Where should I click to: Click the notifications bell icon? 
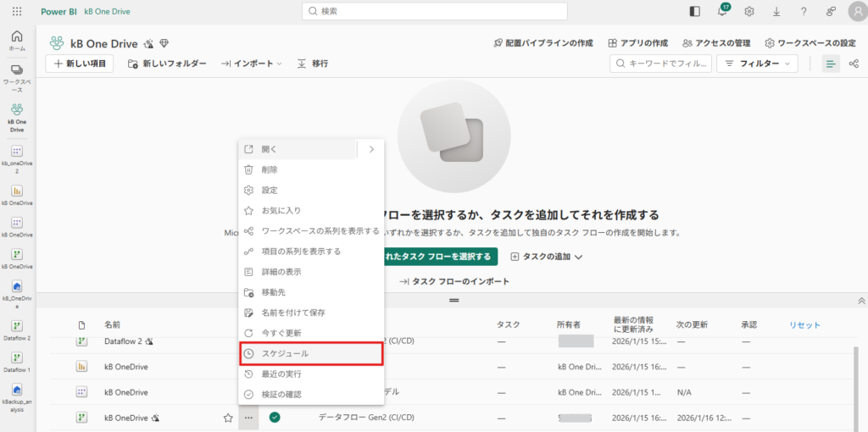pyautogui.click(x=722, y=12)
